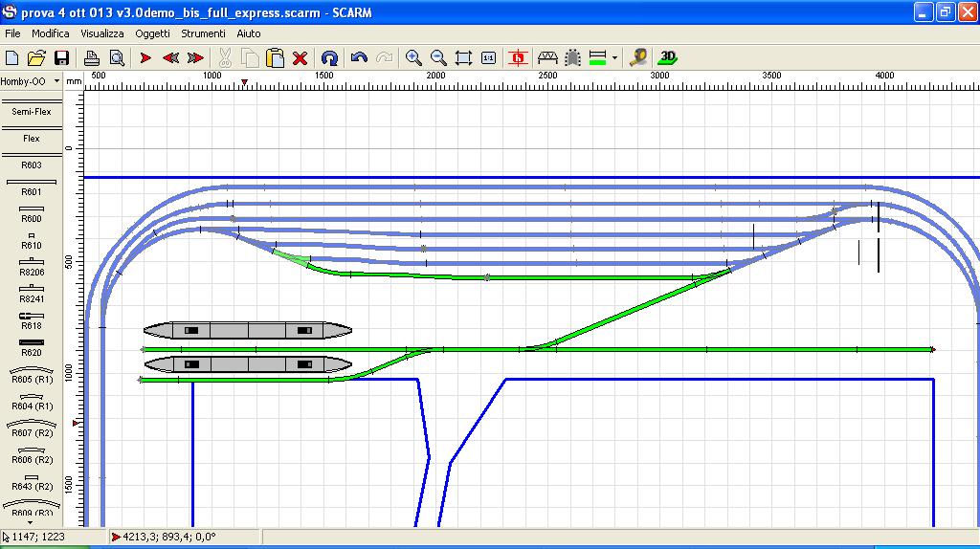The image size is (980, 549).
Task: Click the Cut scissors icon
Action: (x=224, y=58)
